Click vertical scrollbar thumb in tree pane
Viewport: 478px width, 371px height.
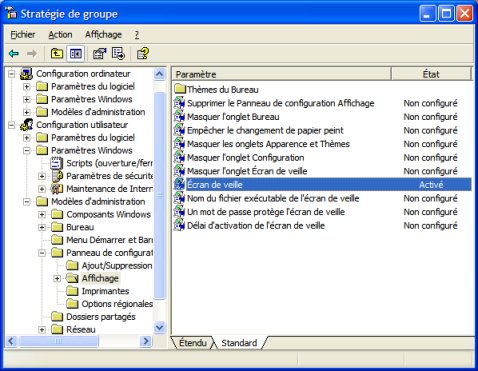pos(160,195)
